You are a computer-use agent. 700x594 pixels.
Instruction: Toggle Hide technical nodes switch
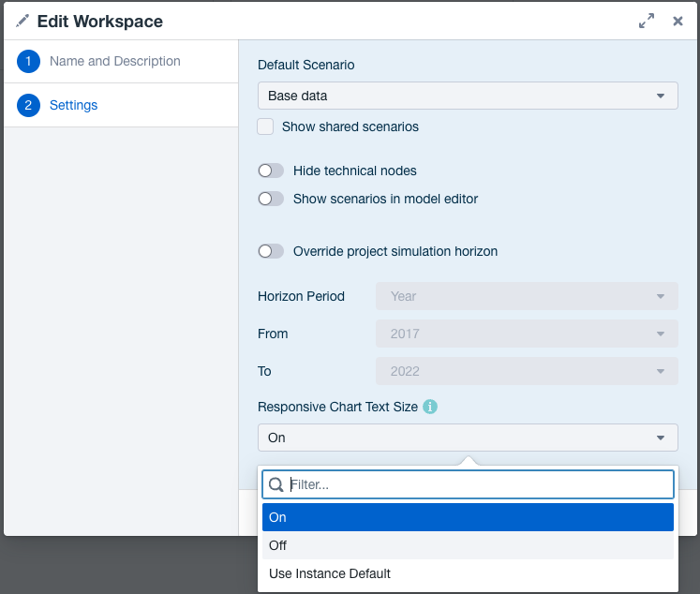271,171
